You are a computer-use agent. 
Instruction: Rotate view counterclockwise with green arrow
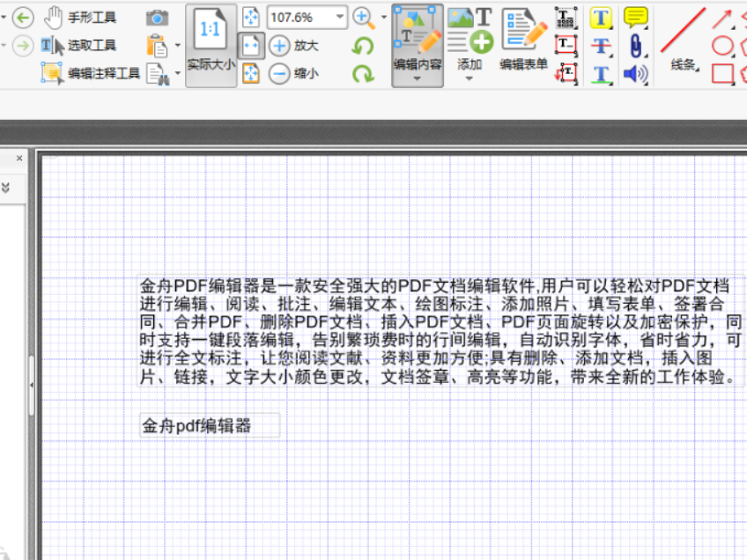pyautogui.click(x=364, y=46)
